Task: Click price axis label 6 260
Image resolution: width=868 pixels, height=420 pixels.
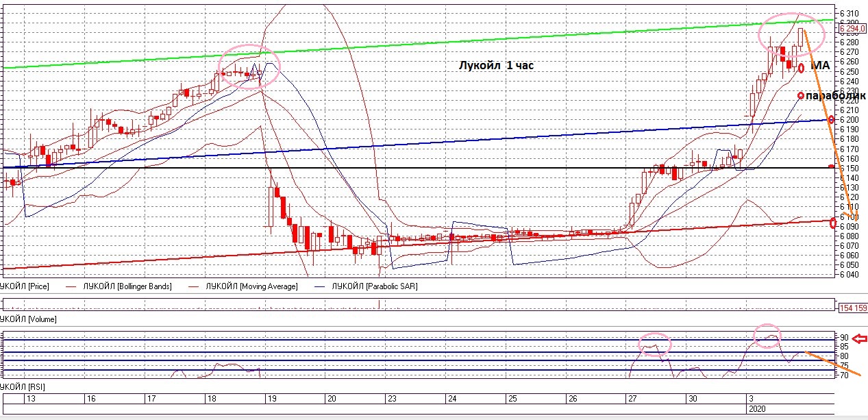Action: pyautogui.click(x=850, y=62)
